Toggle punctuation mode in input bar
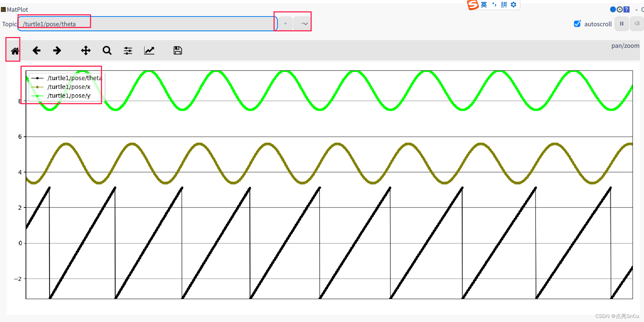The height and width of the screenshot is (322, 644). click(x=494, y=5)
